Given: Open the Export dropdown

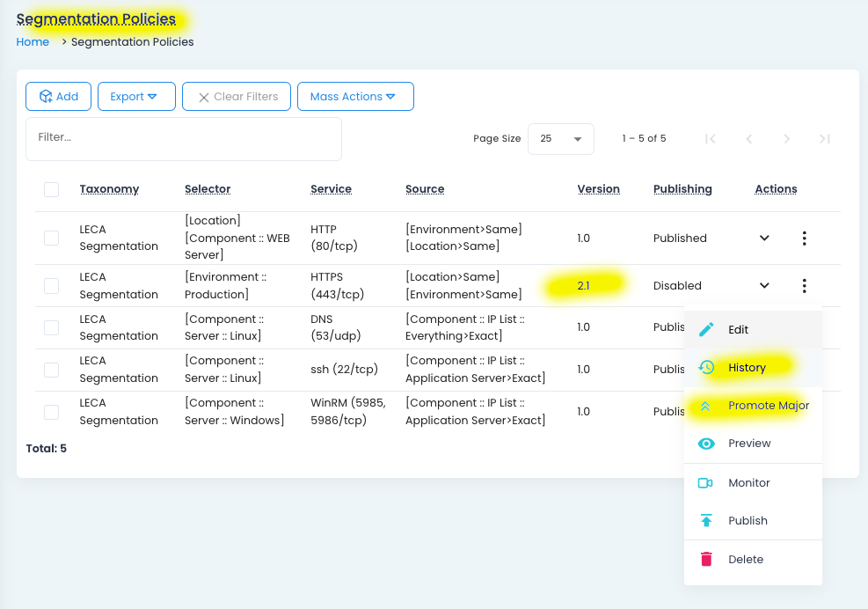Looking at the screenshot, I should pos(136,97).
